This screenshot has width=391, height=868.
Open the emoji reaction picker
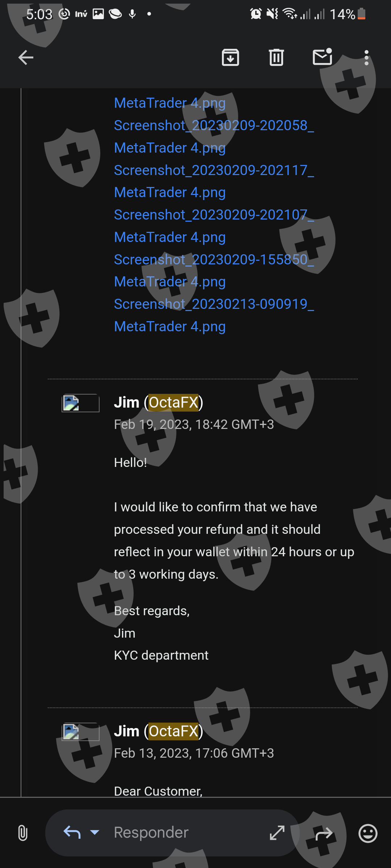pos(368,833)
